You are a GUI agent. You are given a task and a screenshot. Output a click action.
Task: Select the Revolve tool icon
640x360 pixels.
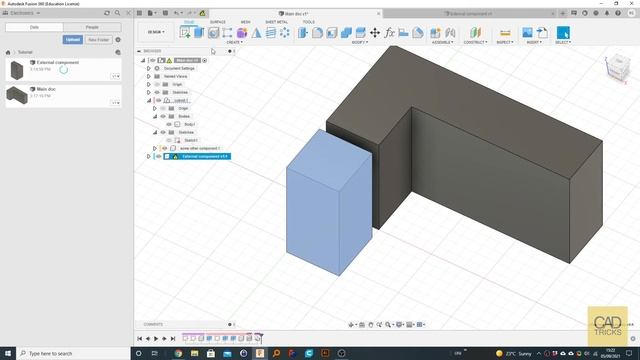coord(213,33)
